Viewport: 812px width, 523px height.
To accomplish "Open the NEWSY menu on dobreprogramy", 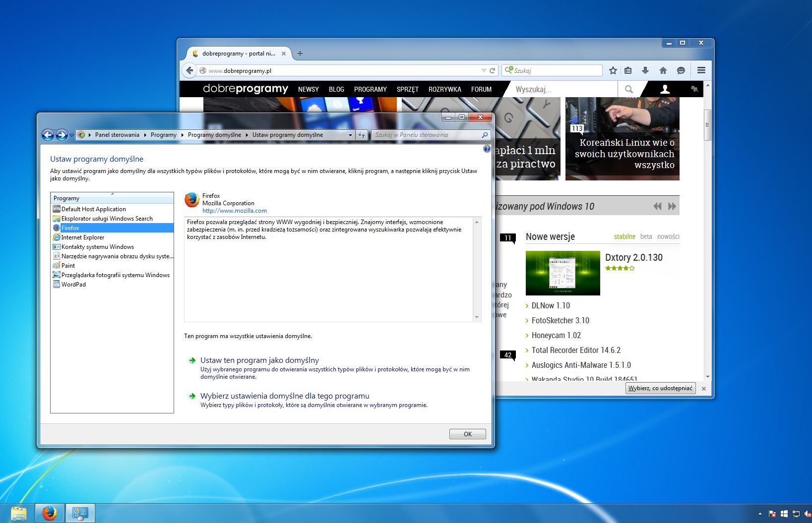I will (308, 89).
